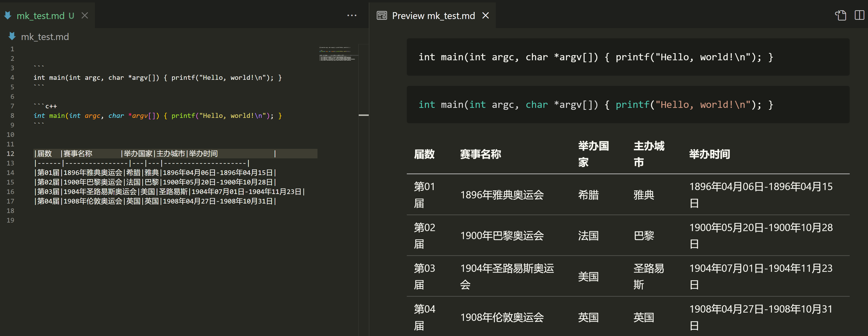
Task: Click line number 12 in gutter
Action: pos(10,154)
